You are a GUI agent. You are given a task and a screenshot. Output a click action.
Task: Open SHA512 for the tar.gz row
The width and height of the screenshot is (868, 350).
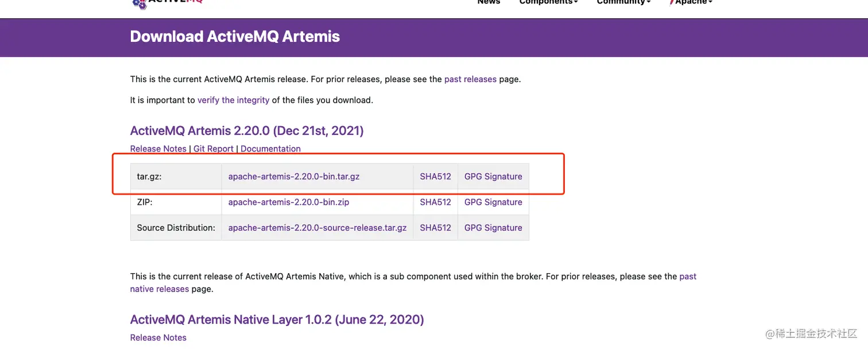(x=435, y=177)
